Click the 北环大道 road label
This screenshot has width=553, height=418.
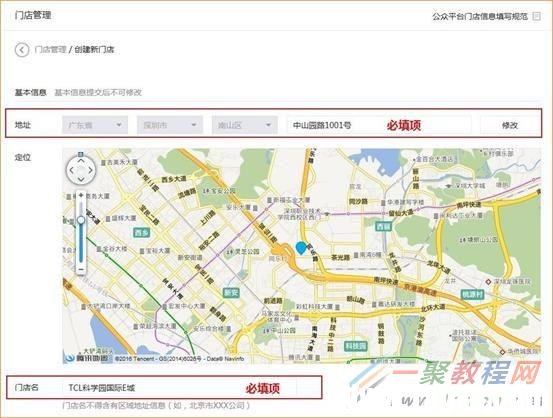[x=433, y=308]
